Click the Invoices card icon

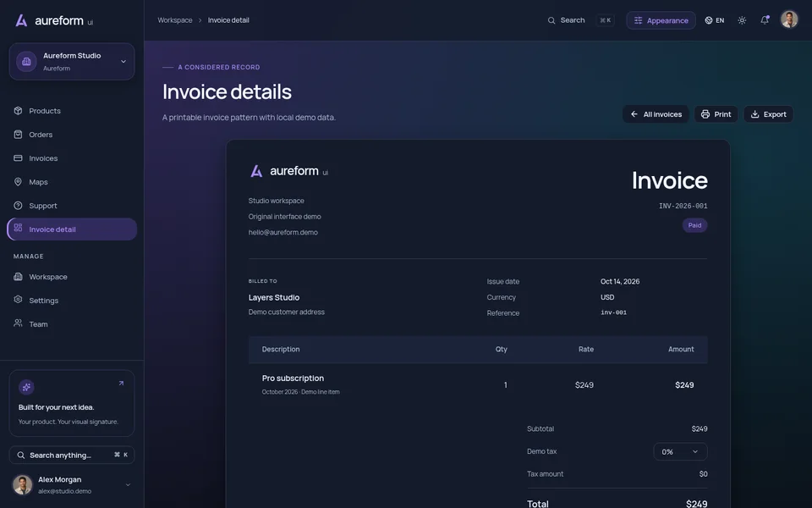18,158
